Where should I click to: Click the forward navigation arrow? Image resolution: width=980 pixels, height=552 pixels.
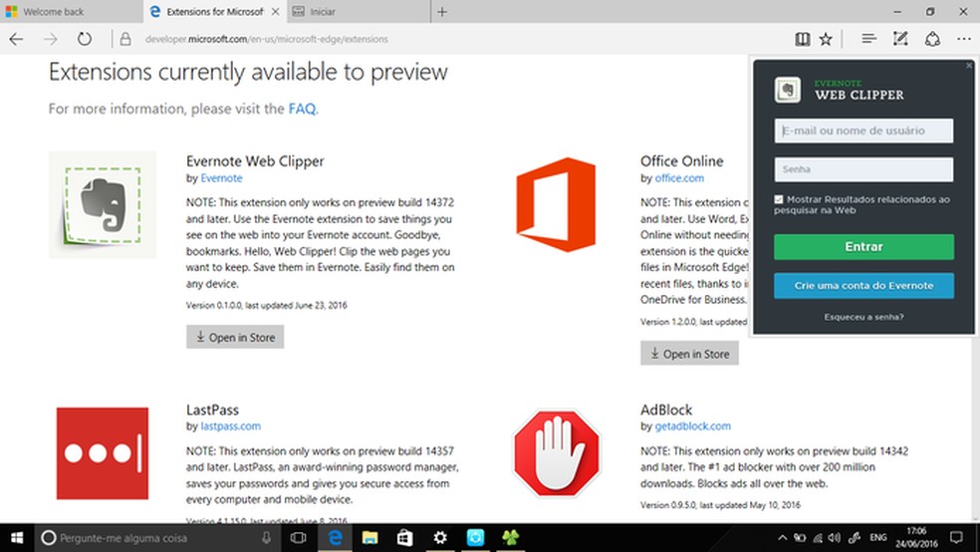[51, 39]
